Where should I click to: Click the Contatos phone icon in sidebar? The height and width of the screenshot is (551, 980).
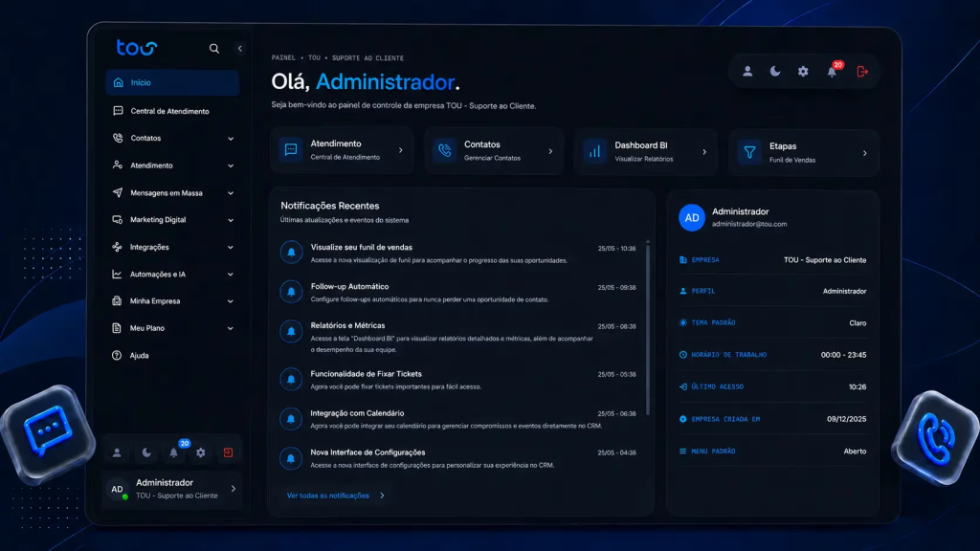(118, 138)
